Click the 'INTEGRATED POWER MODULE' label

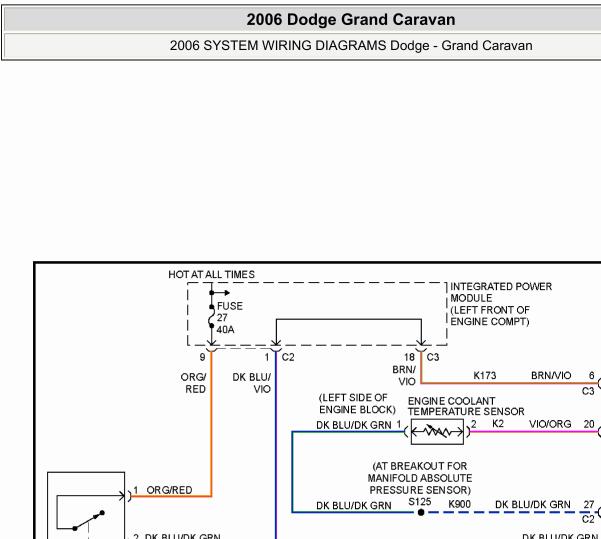(x=501, y=292)
